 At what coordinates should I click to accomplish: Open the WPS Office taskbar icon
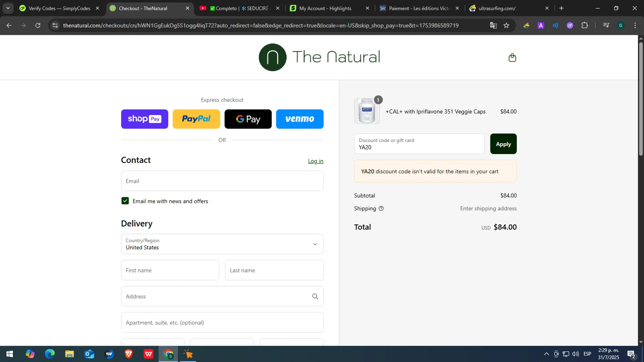coord(149,354)
